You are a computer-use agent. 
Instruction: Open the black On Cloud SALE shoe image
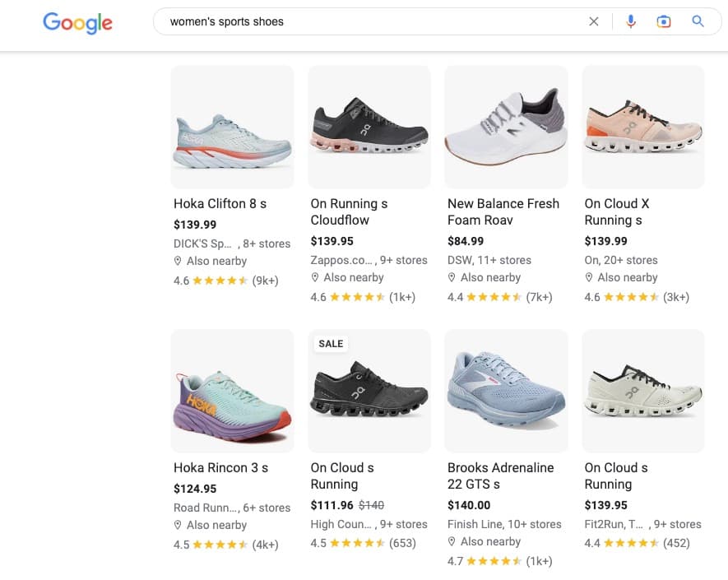[369, 391]
